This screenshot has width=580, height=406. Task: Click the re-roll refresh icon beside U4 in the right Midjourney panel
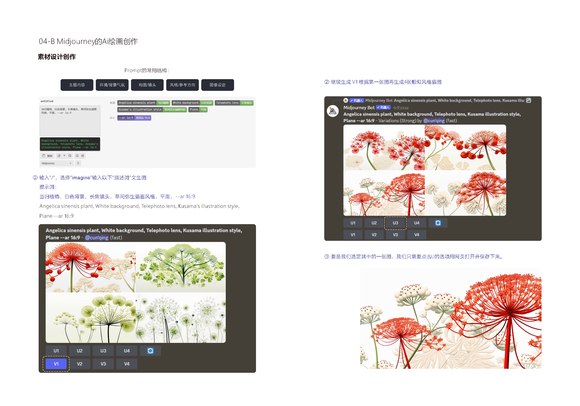[438, 223]
